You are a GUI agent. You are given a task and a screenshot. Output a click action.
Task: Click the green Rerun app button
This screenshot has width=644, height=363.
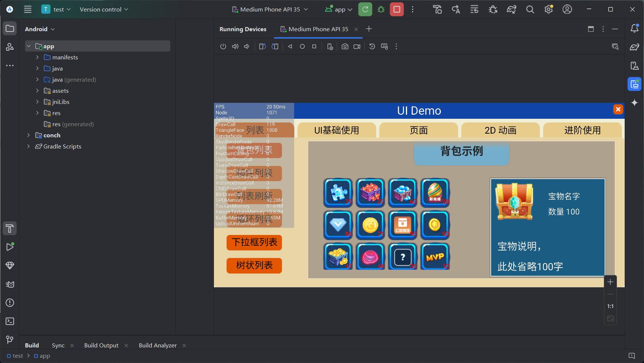coord(365,9)
